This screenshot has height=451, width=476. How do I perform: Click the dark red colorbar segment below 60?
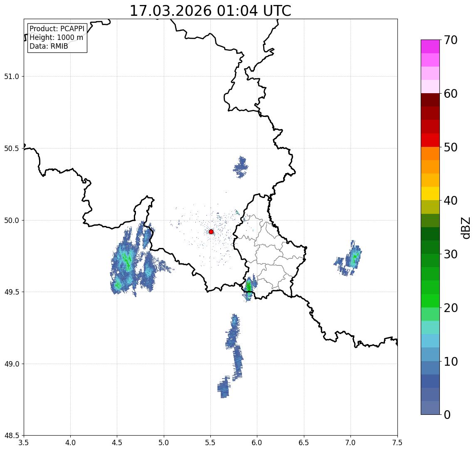pos(430,100)
